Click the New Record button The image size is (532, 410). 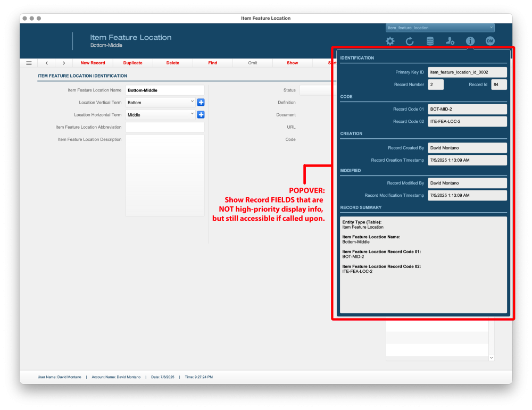coord(93,63)
